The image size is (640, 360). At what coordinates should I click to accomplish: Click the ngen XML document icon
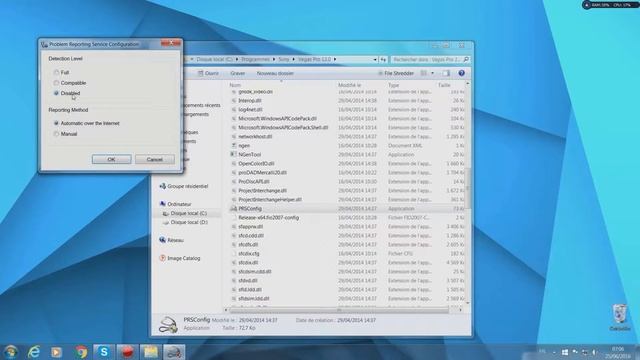tap(234, 145)
